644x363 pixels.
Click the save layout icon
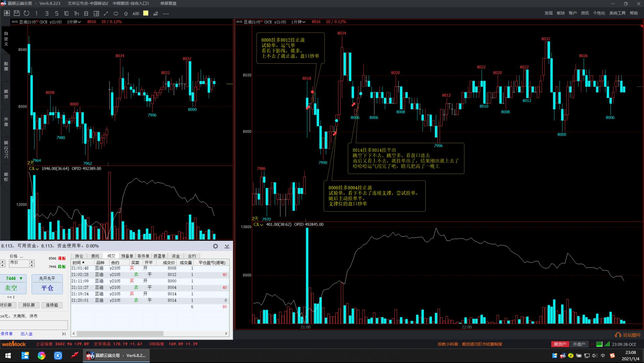pos(16,13)
